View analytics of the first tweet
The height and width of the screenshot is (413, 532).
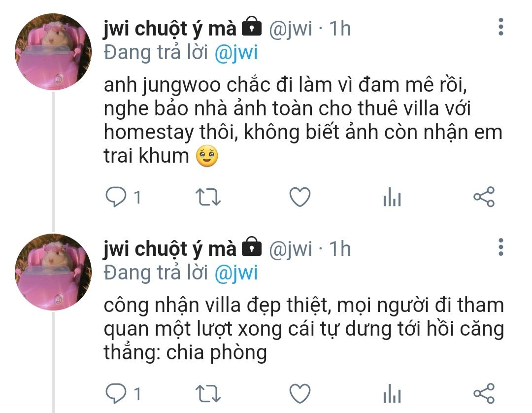(x=392, y=197)
